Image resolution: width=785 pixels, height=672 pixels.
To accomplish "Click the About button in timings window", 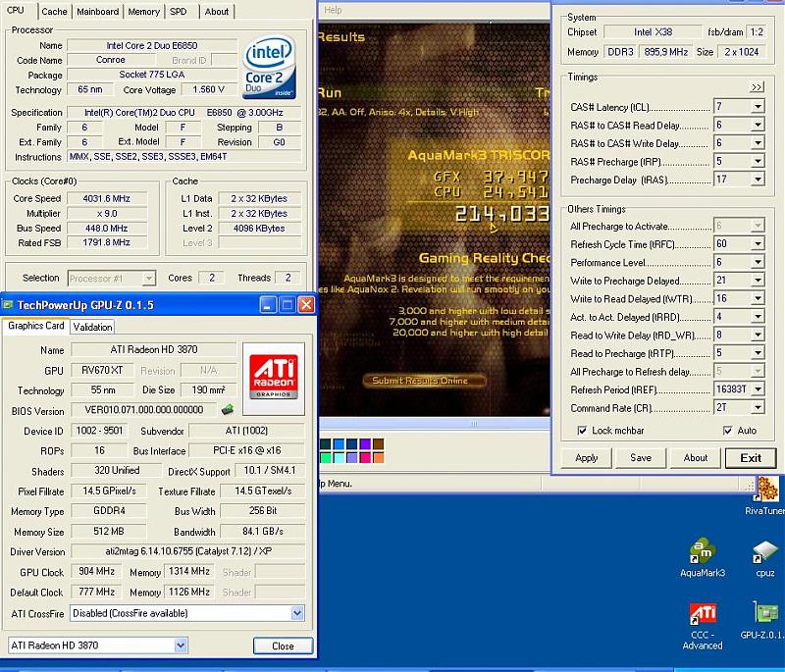I will point(696,458).
